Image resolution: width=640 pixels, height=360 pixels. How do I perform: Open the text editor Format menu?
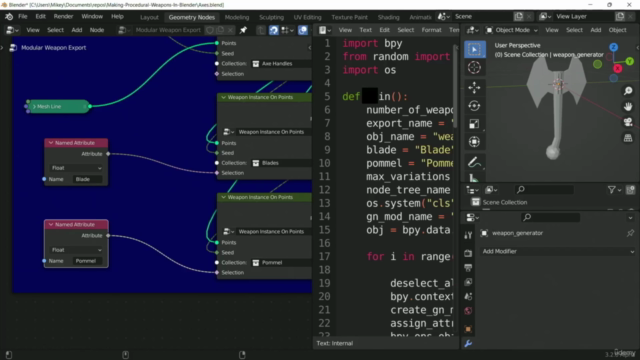(x=431, y=30)
